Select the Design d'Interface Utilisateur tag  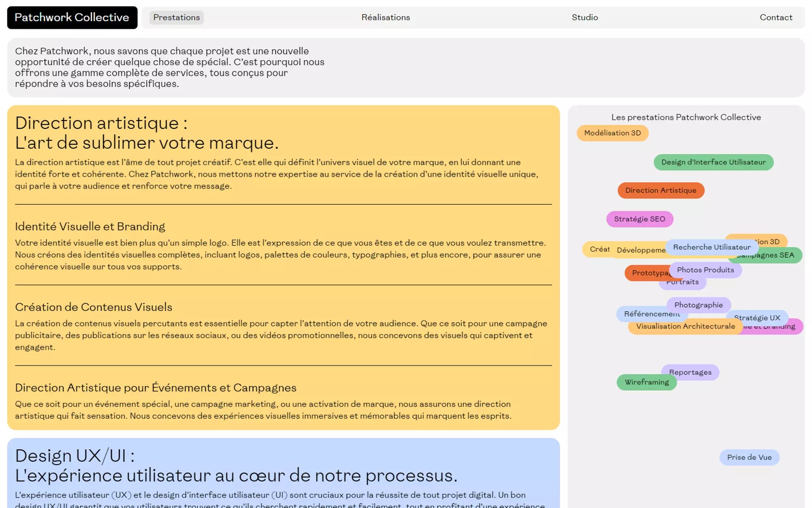click(x=713, y=162)
